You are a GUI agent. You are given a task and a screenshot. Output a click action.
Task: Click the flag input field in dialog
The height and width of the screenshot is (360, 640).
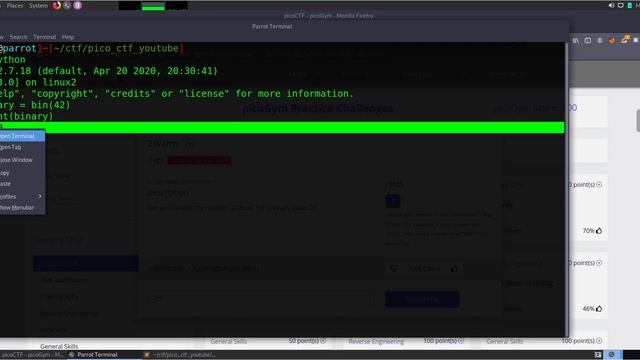[x=260, y=299]
